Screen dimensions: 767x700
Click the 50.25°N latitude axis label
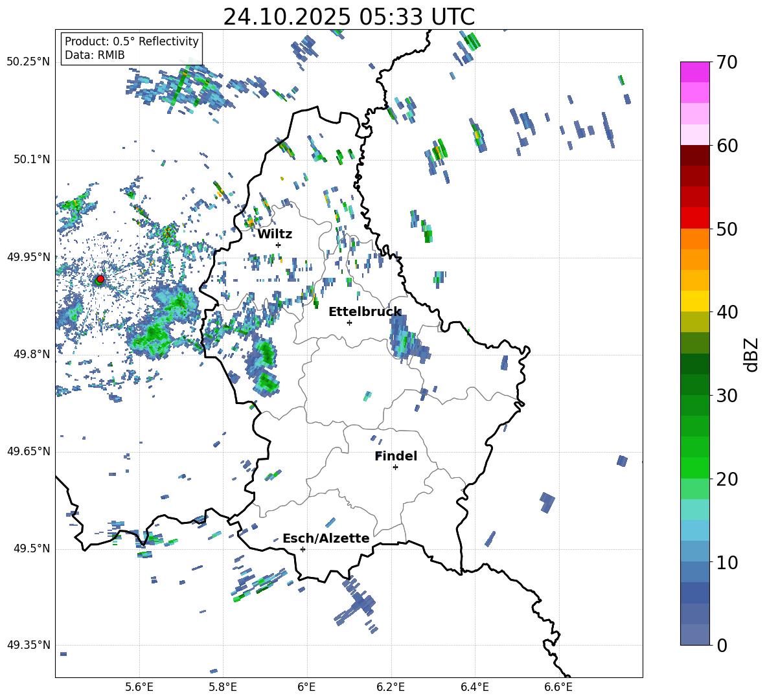coord(28,62)
